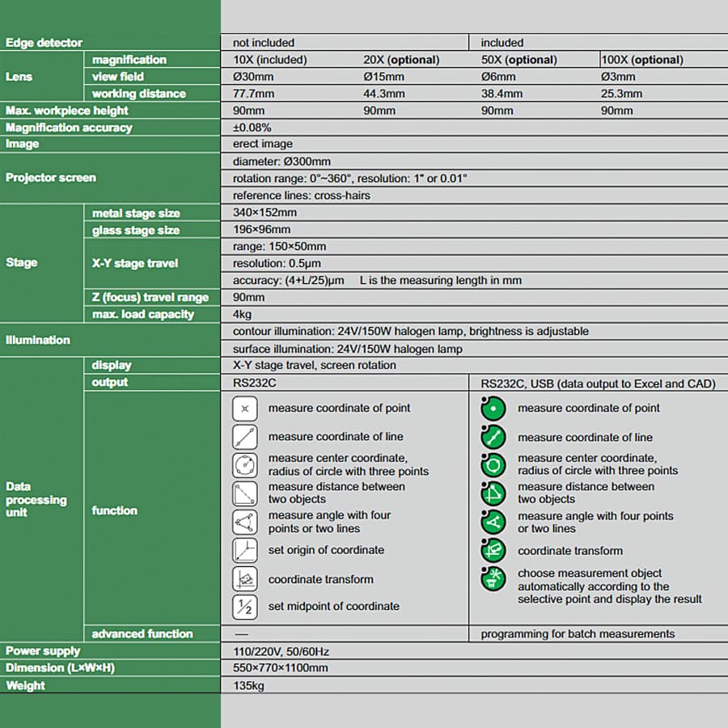Click the green round coordinate transform icon
The image size is (728, 728).
[x=493, y=551]
